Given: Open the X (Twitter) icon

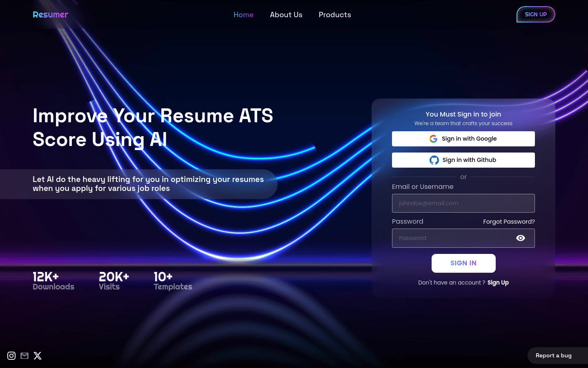Looking at the screenshot, I should 38,356.
